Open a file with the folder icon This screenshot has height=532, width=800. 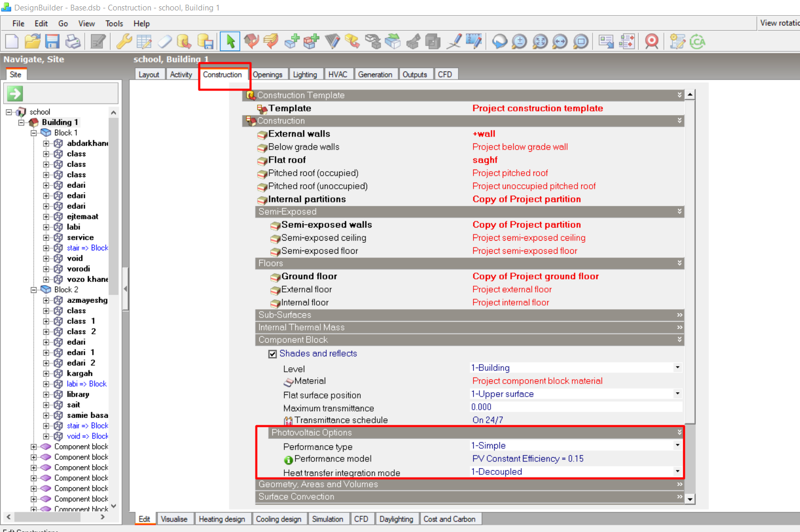pyautogui.click(x=32, y=41)
